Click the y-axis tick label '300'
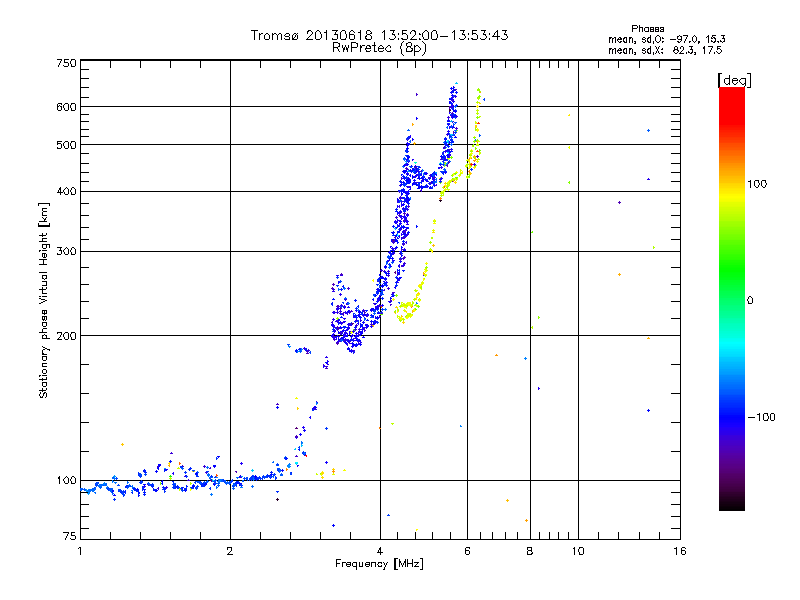 pos(66,251)
